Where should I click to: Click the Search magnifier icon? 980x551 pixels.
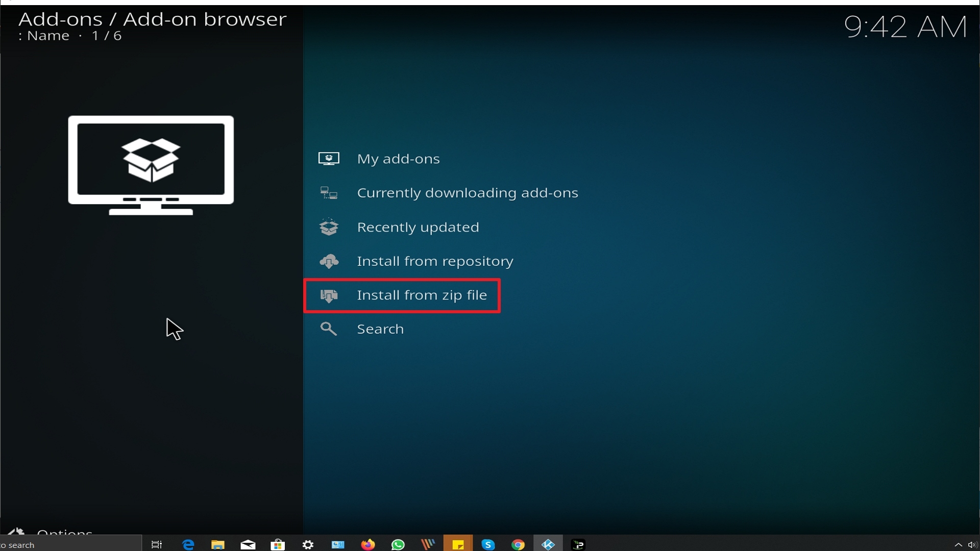click(x=329, y=329)
